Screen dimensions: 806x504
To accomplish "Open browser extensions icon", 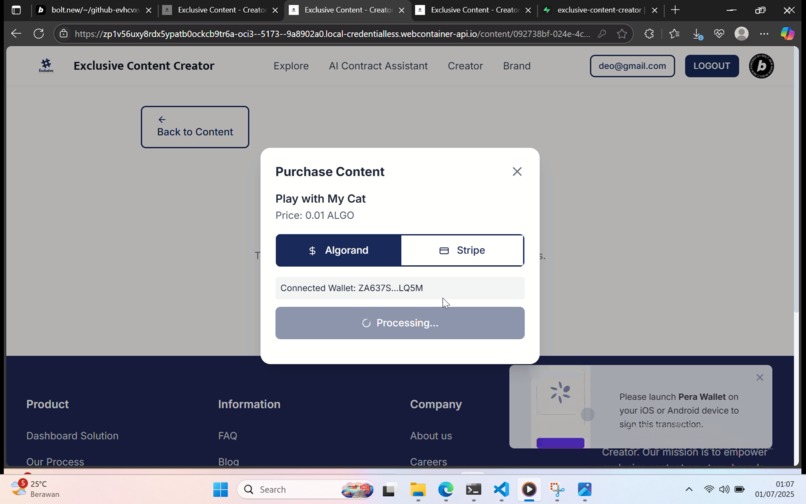I will [x=649, y=34].
